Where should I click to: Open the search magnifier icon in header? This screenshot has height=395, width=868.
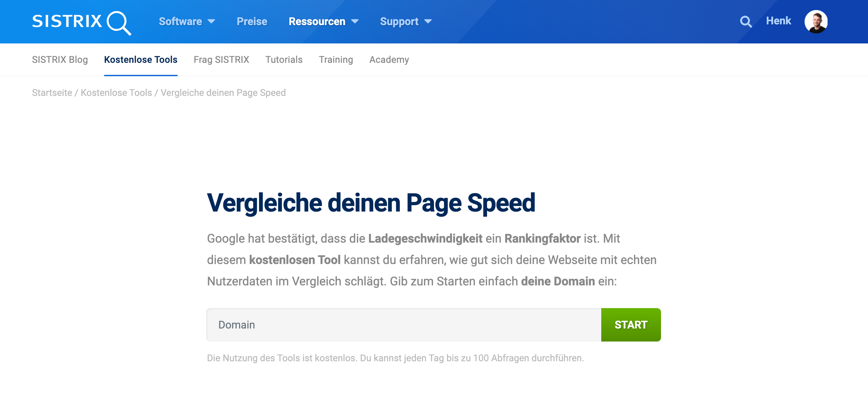(745, 22)
